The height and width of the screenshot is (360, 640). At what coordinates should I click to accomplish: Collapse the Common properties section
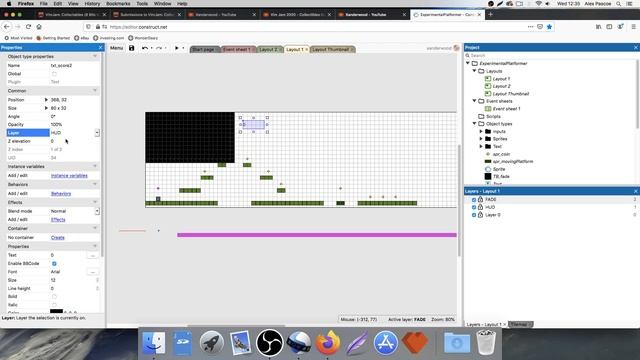coord(95,91)
